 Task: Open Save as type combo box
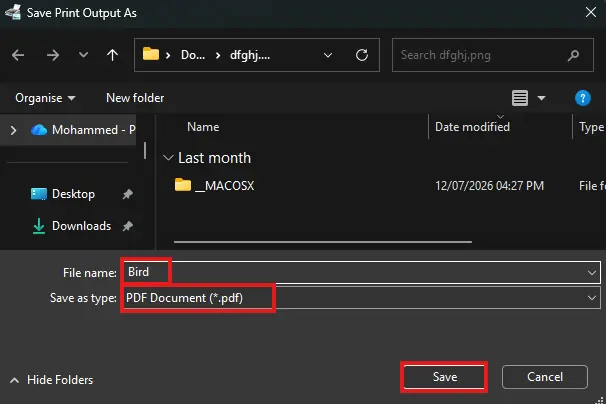pyautogui.click(x=361, y=298)
